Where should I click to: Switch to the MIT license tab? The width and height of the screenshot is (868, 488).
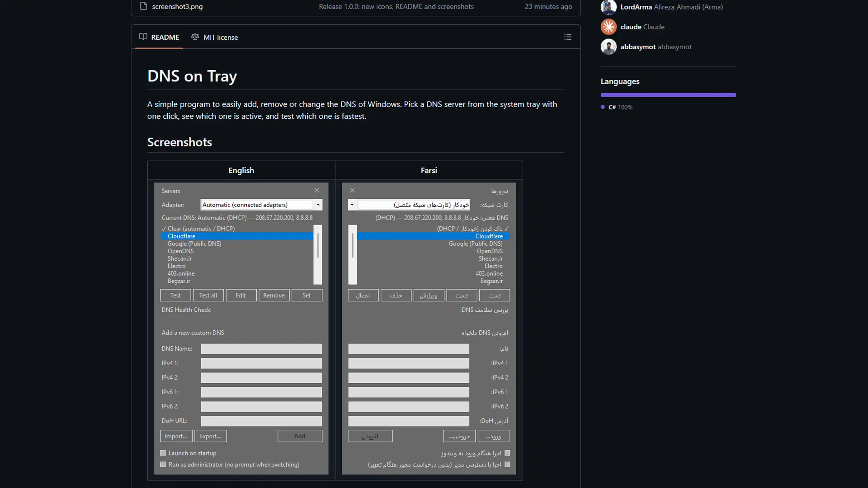click(214, 37)
